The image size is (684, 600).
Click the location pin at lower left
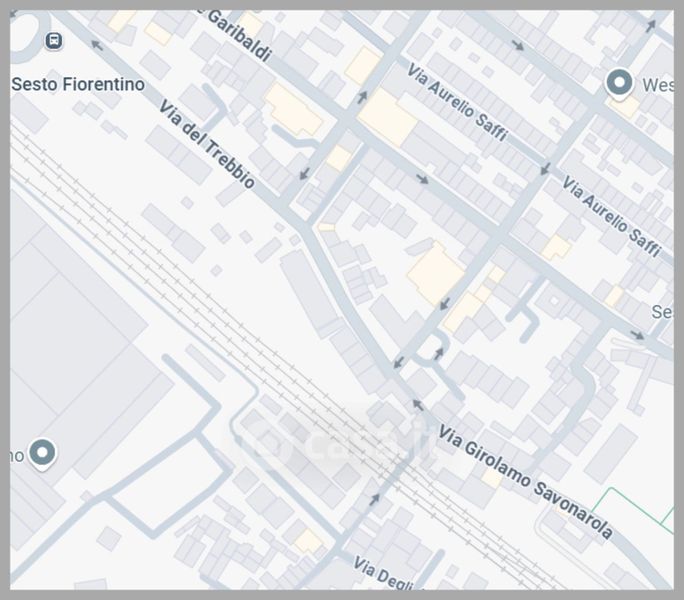pos(42,453)
